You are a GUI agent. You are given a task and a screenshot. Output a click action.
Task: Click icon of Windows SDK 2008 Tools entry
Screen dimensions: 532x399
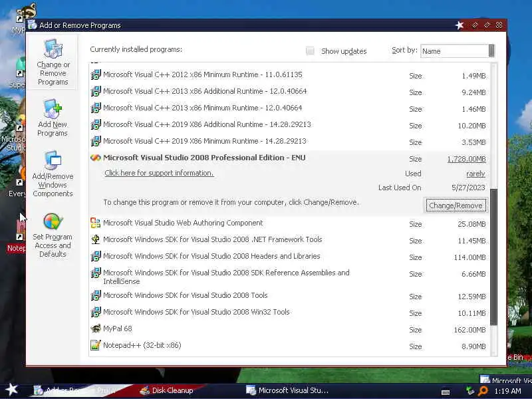point(96,295)
